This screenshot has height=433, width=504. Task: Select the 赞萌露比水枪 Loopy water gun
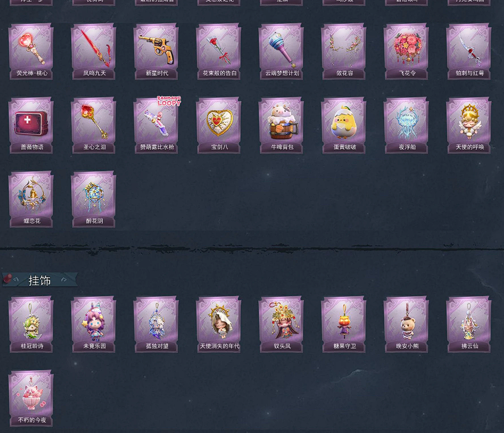pyautogui.click(x=156, y=125)
